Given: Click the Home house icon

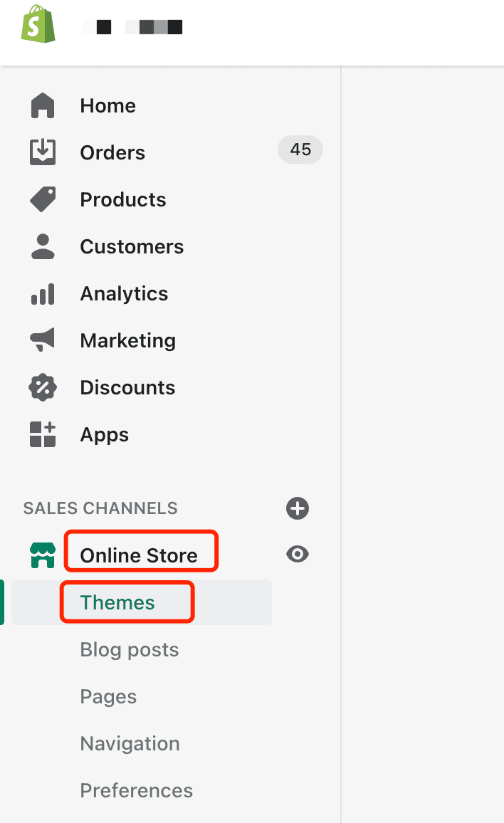Looking at the screenshot, I should (x=43, y=105).
